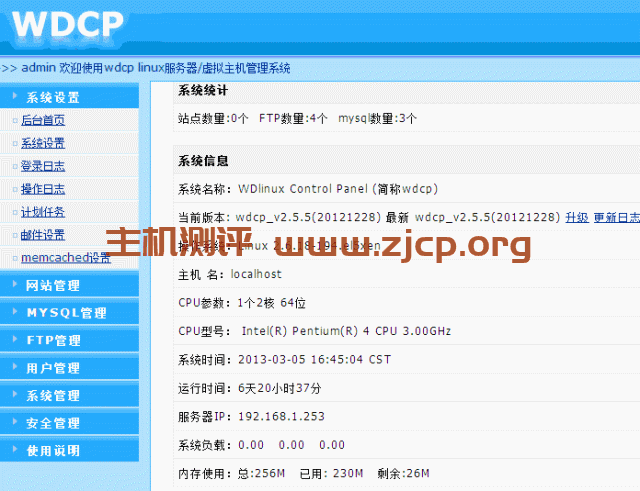
Task: Click the uptime value 6天20小时37分
Action: point(280,388)
